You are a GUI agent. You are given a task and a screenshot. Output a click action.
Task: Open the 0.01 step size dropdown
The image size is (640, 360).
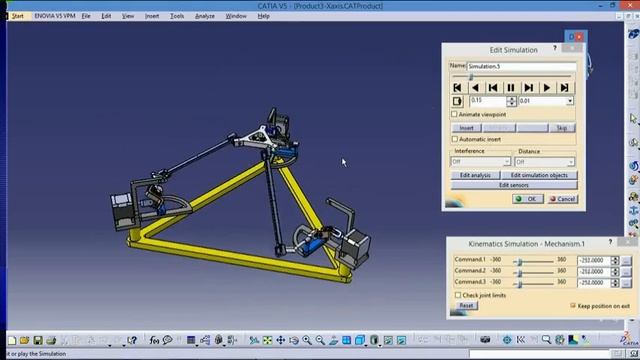tap(570, 101)
